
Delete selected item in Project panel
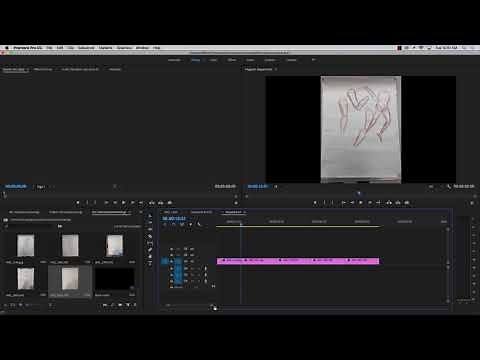click(x=135, y=305)
